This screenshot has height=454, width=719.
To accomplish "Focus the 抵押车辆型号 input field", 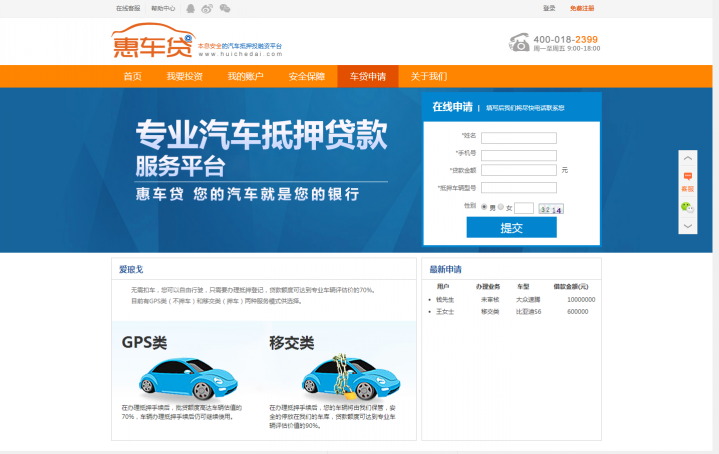I will (519, 187).
